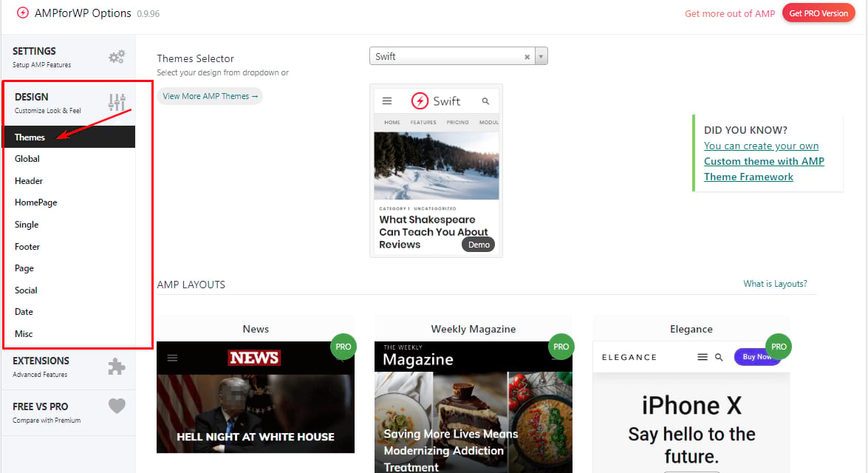Select the News layout thumbnail

tap(256, 397)
